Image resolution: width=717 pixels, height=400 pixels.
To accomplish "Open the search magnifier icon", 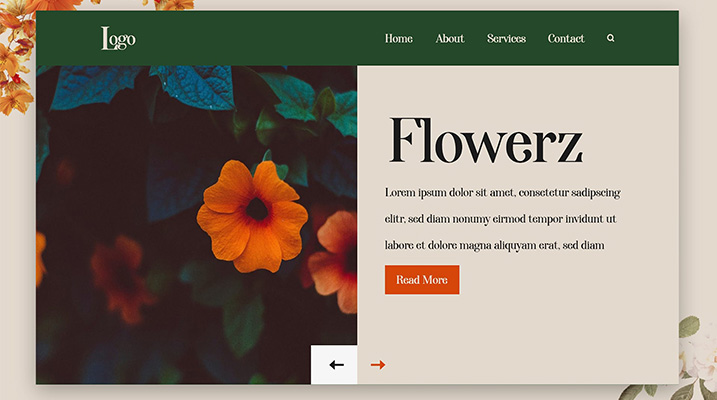I will pyautogui.click(x=610, y=38).
